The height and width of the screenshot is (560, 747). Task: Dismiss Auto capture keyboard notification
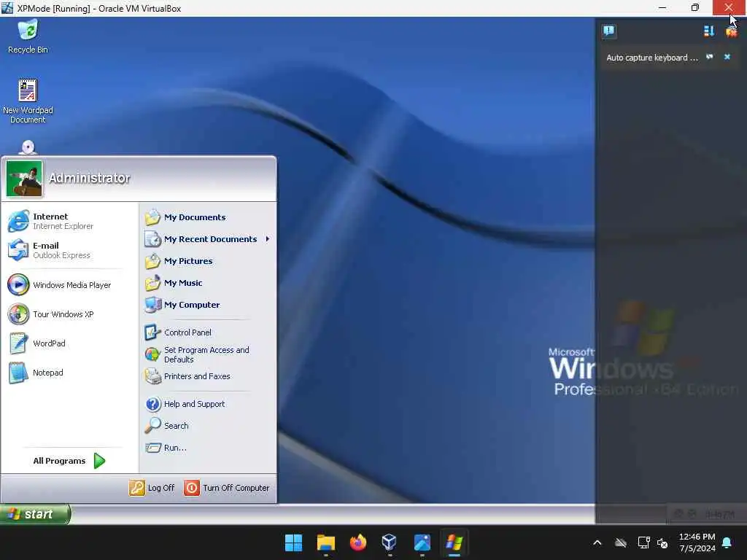point(727,57)
